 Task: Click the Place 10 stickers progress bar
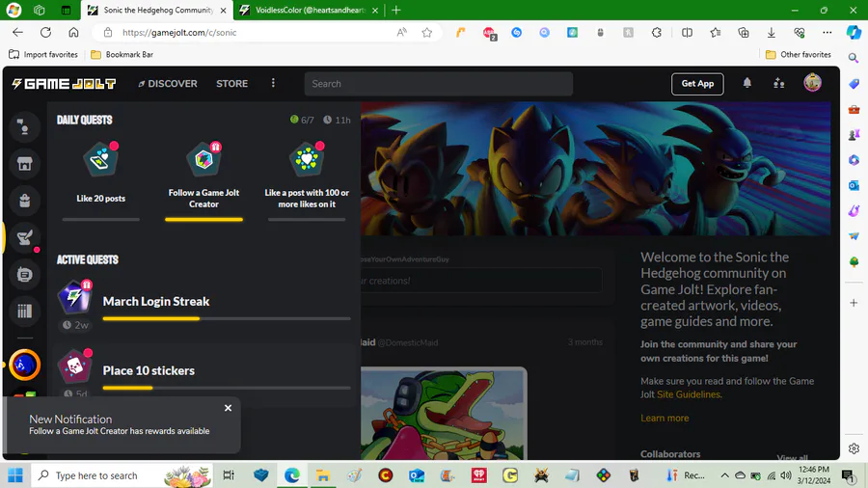(227, 388)
